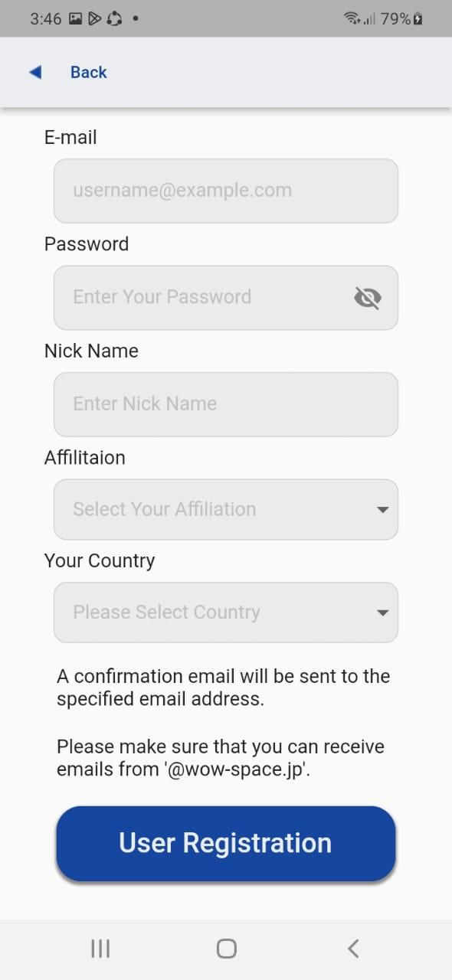The height and width of the screenshot is (980, 452).
Task: Focus the Enter Nick Name field
Action: [226, 404]
